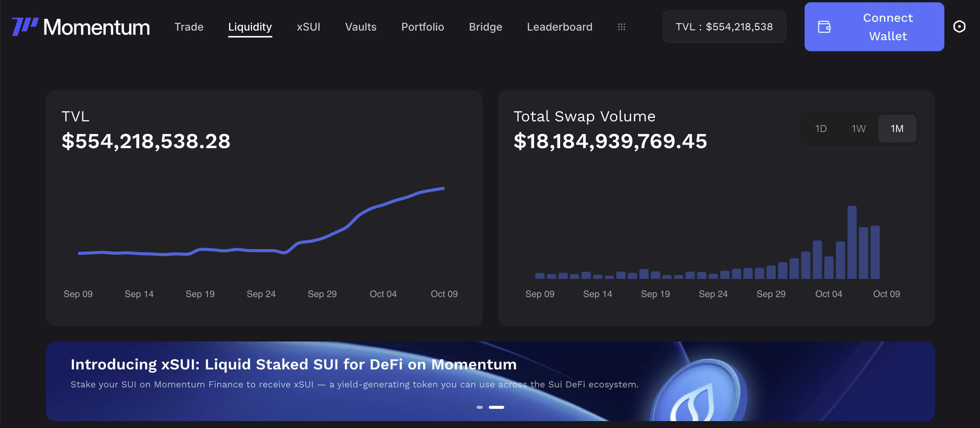The width and height of the screenshot is (980, 428).
Task: View the Leaderboard page
Action: pyautogui.click(x=559, y=27)
